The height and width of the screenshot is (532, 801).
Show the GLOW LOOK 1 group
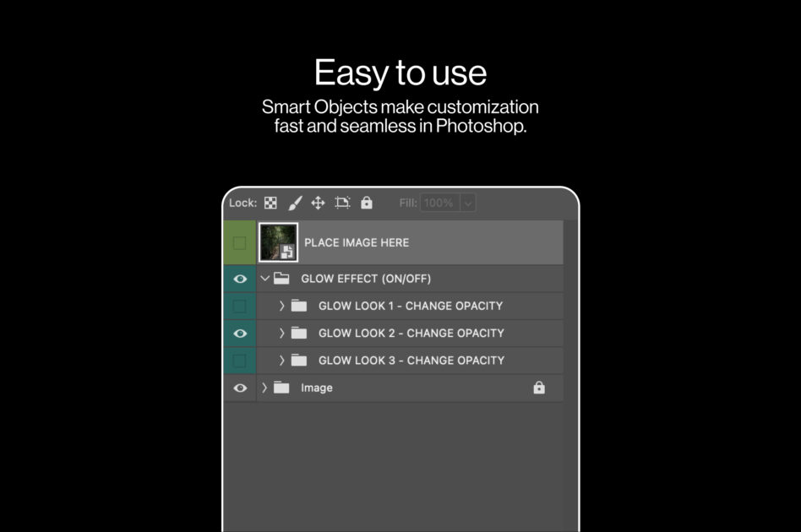[240, 306]
